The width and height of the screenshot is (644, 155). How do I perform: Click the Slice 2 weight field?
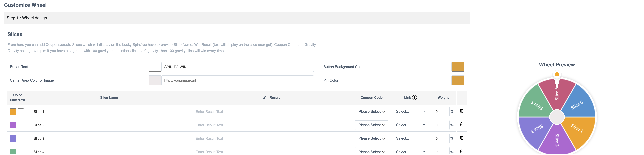pyautogui.click(x=441, y=125)
